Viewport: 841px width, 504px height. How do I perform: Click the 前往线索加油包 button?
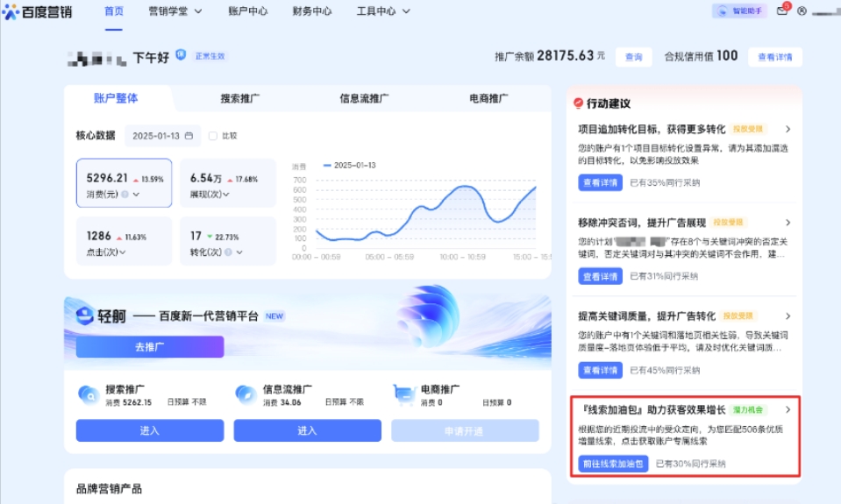[613, 464]
